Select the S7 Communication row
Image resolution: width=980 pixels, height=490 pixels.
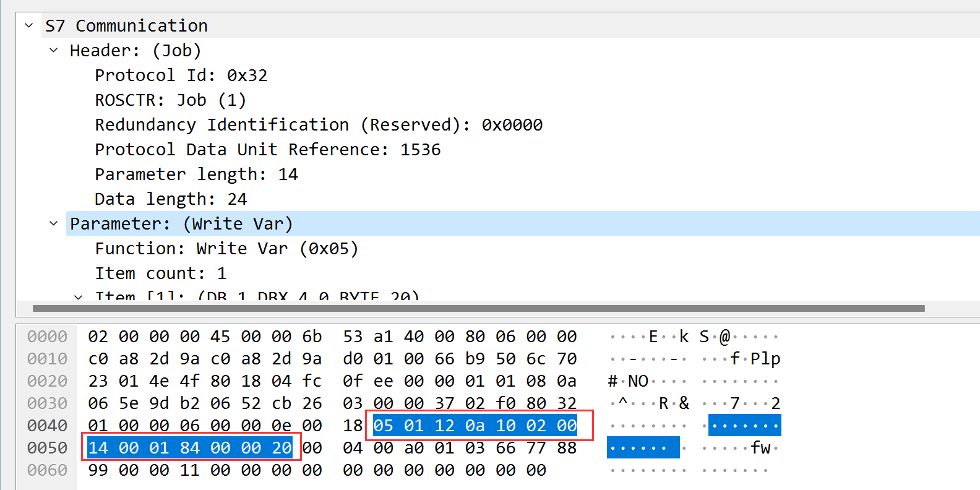(x=510, y=25)
